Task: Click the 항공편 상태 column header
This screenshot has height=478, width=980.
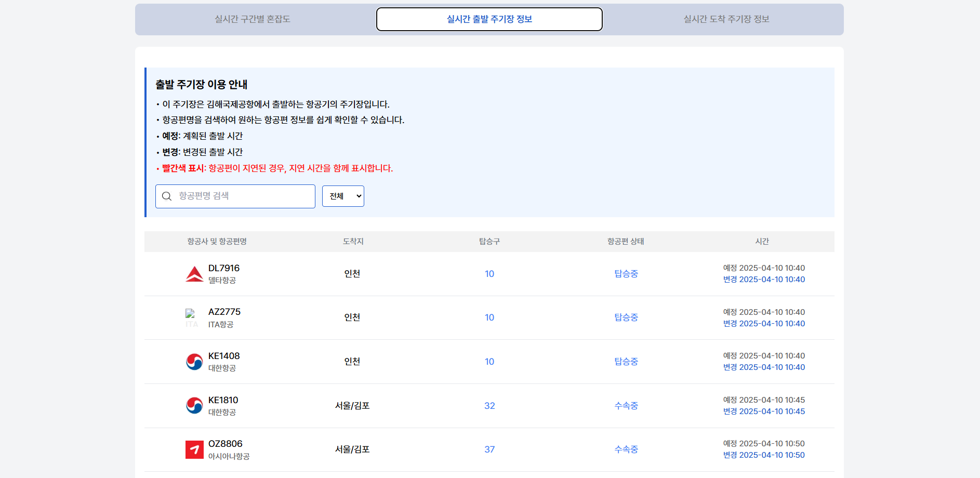Action: pyautogui.click(x=626, y=242)
